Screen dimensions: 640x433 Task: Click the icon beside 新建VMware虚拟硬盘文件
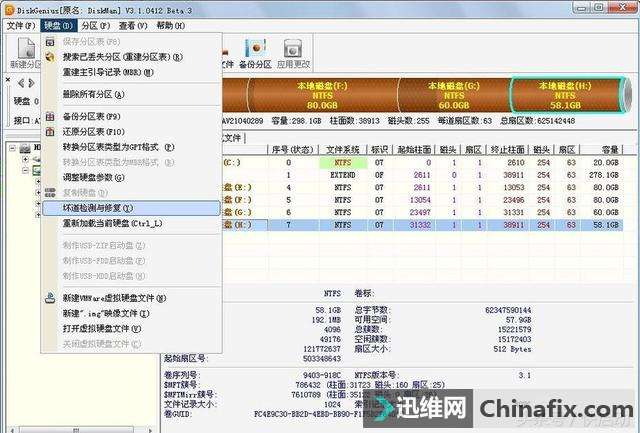click(x=50, y=298)
